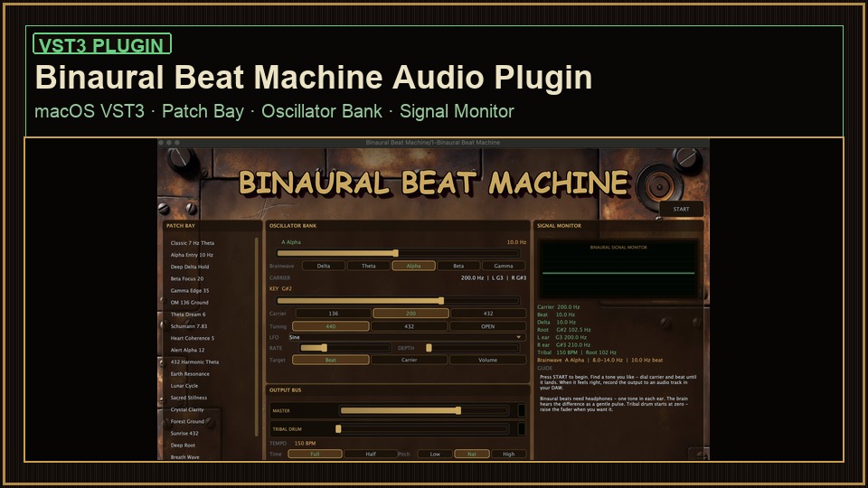Click the TRIBAL DRUM level meter box

click(x=521, y=428)
